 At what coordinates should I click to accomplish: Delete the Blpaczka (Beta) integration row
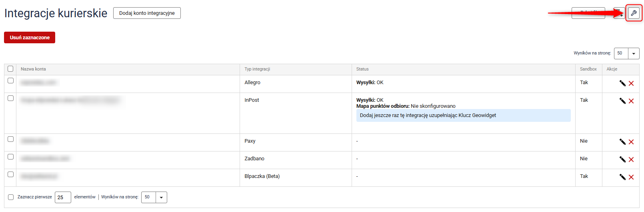[x=631, y=177]
